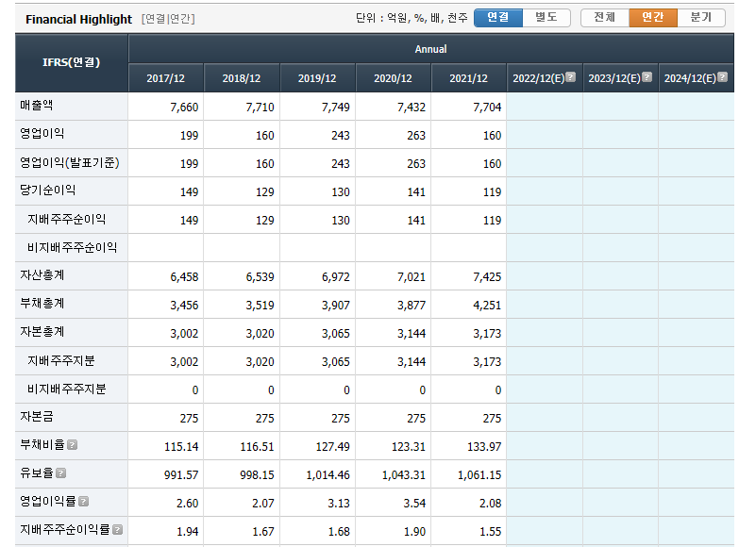Open help icon beside 지배주주순이익률
756x547 pixels.
pyautogui.click(x=117, y=530)
